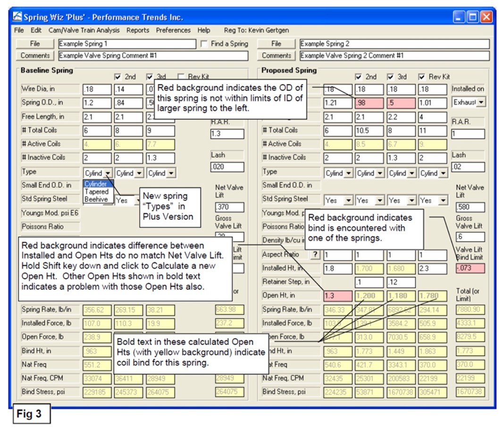Open the Preferences menu

click(x=173, y=30)
